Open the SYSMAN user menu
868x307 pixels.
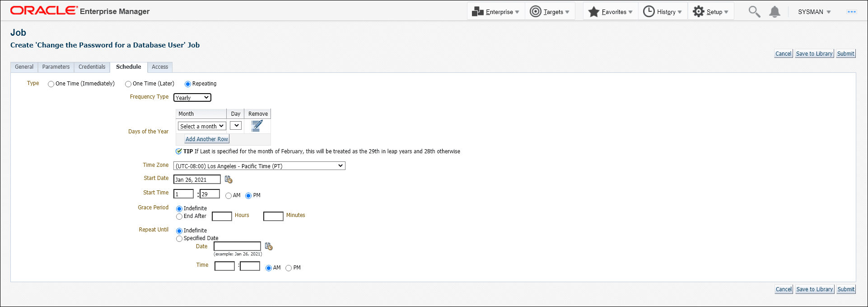[x=814, y=12]
